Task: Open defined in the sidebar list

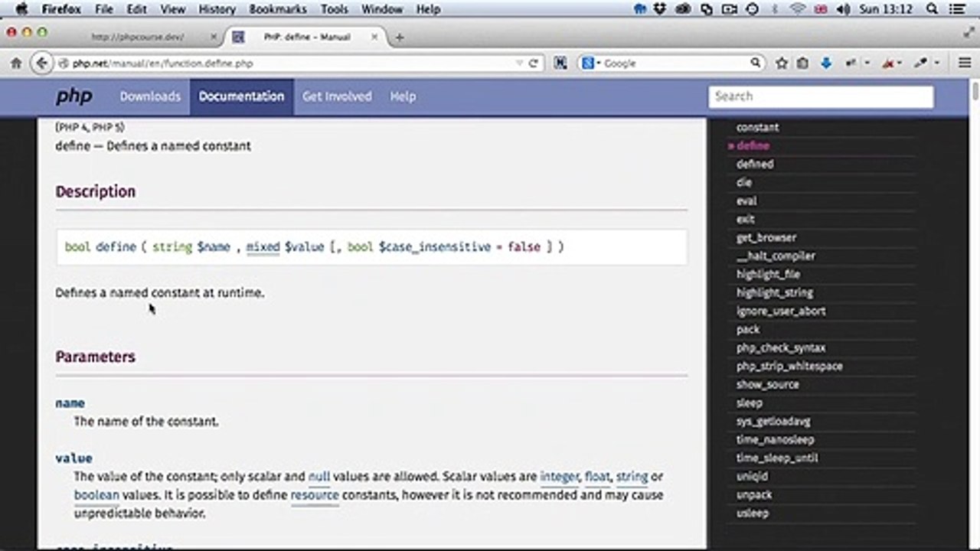Action: [755, 165]
